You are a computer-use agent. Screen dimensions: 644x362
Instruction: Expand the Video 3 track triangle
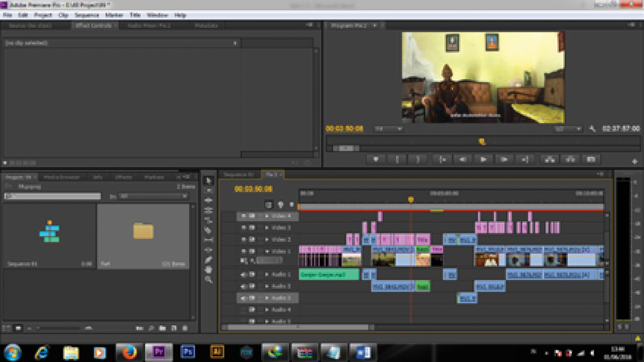click(267, 228)
